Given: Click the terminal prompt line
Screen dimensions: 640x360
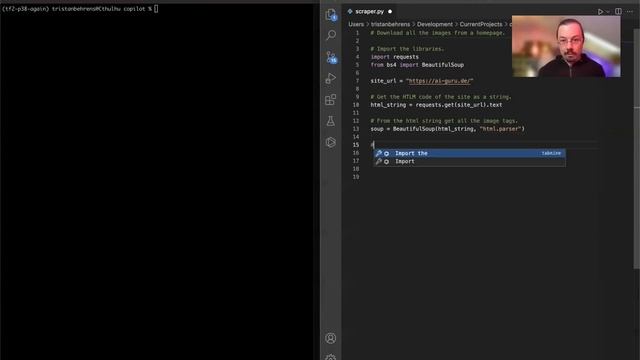Looking at the screenshot, I should coord(80,9).
